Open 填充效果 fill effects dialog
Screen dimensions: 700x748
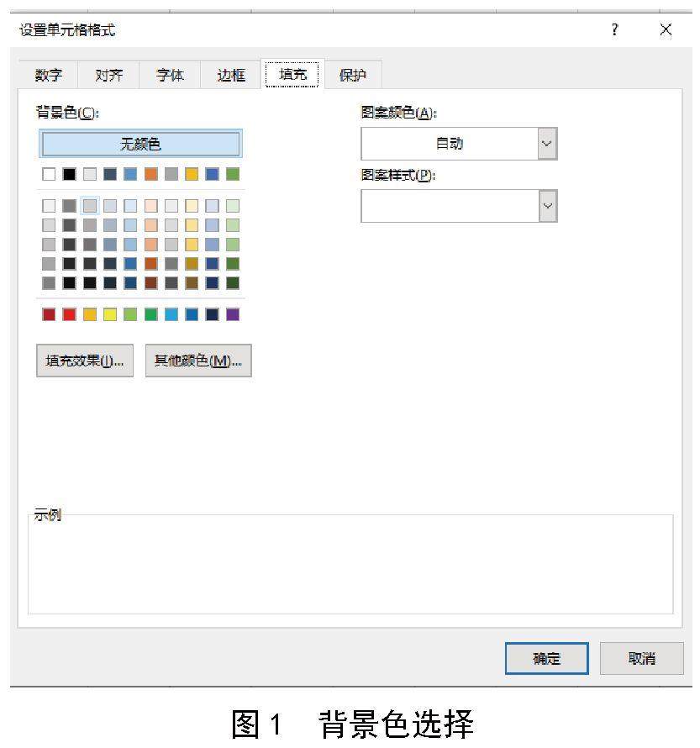click(84, 361)
